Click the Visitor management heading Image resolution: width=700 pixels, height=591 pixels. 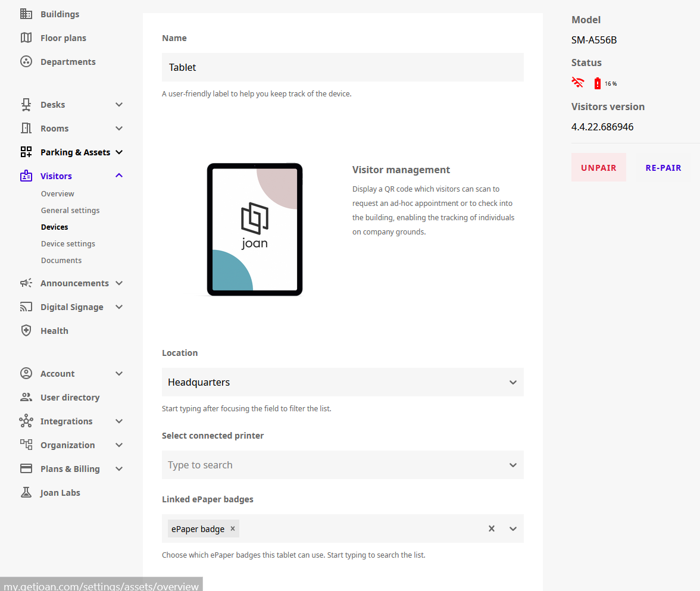[x=401, y=170]
